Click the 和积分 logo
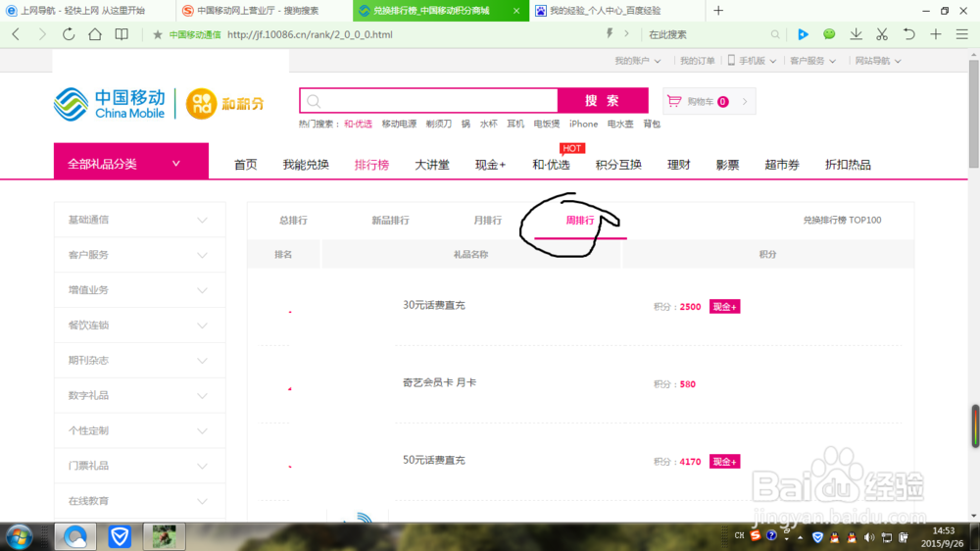 coord(225,104)
